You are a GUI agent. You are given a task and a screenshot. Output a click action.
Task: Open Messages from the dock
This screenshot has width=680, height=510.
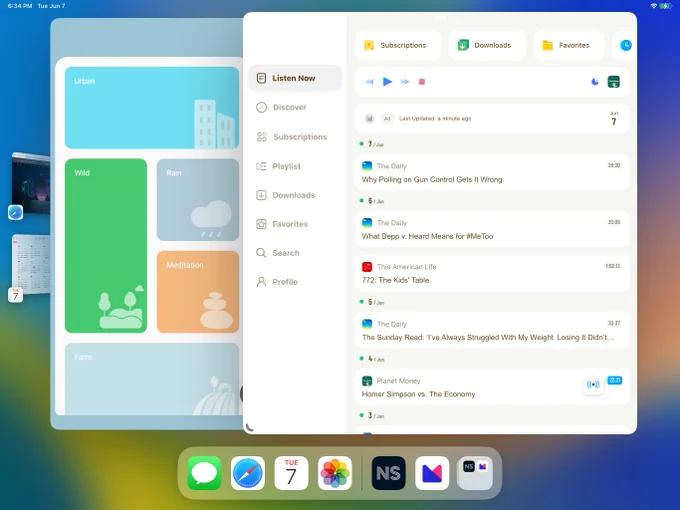(204, 473)
